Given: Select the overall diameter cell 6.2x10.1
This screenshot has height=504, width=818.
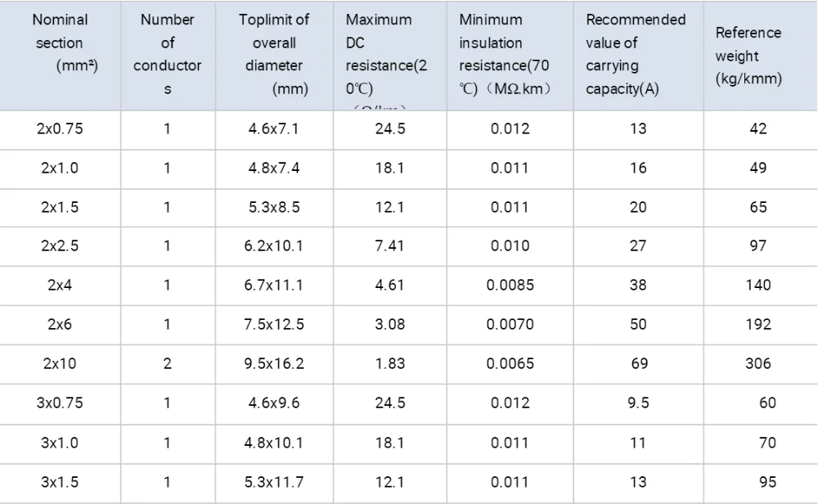Looking at the screenshot, I should [x=274, y=246].
